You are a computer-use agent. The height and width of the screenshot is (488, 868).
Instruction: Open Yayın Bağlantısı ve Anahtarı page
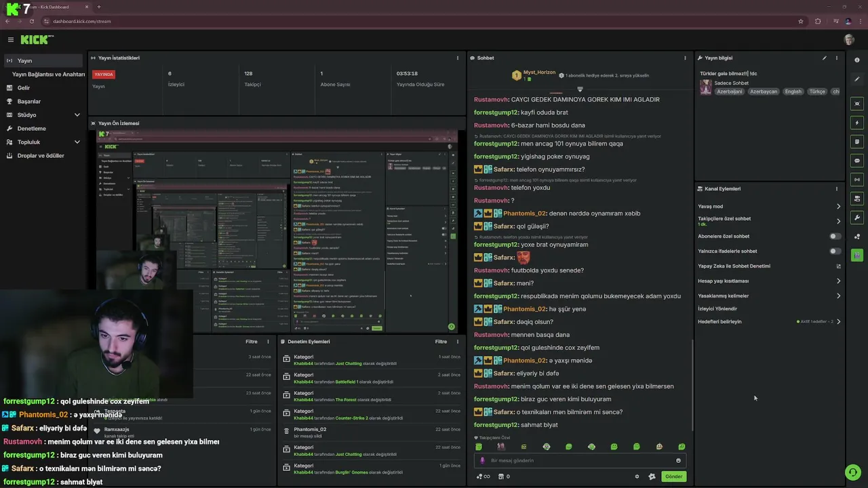coord(48,75)
